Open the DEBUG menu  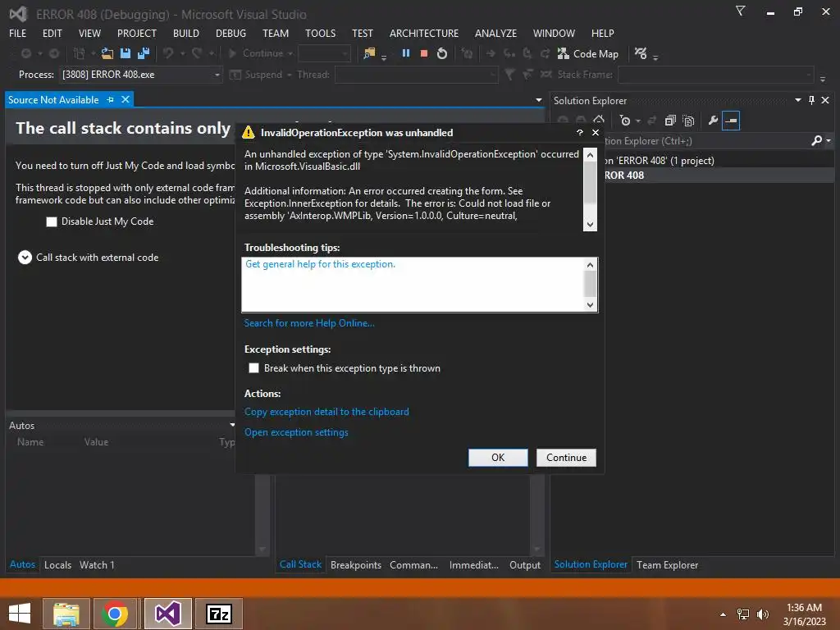click(x=231, y=33)
